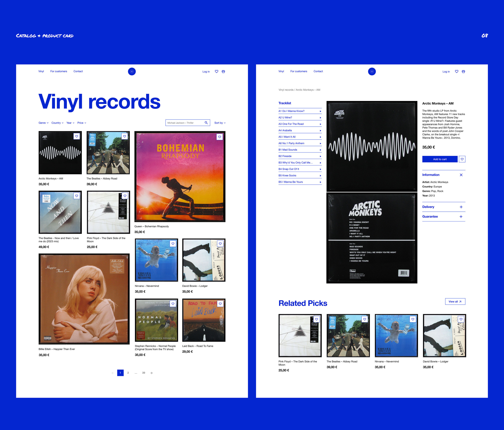
Task: Open cart basket icon on catalog page
Action: 223,72
